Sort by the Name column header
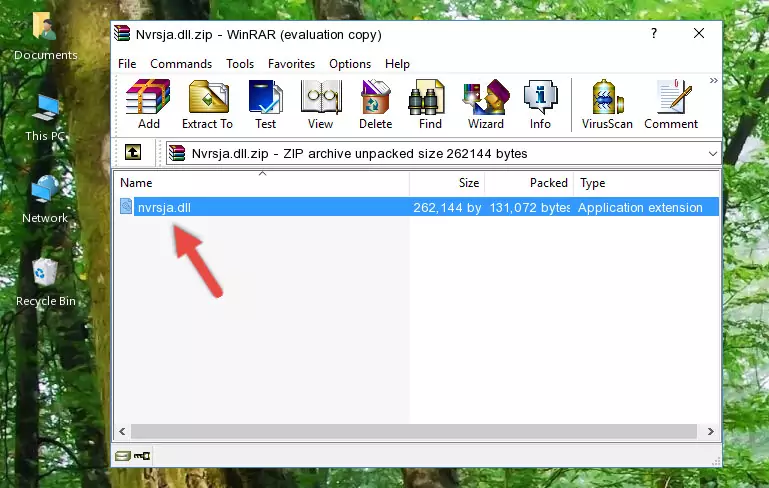The height and width of the screenshot is (488, 769). [x=262, y=182]
